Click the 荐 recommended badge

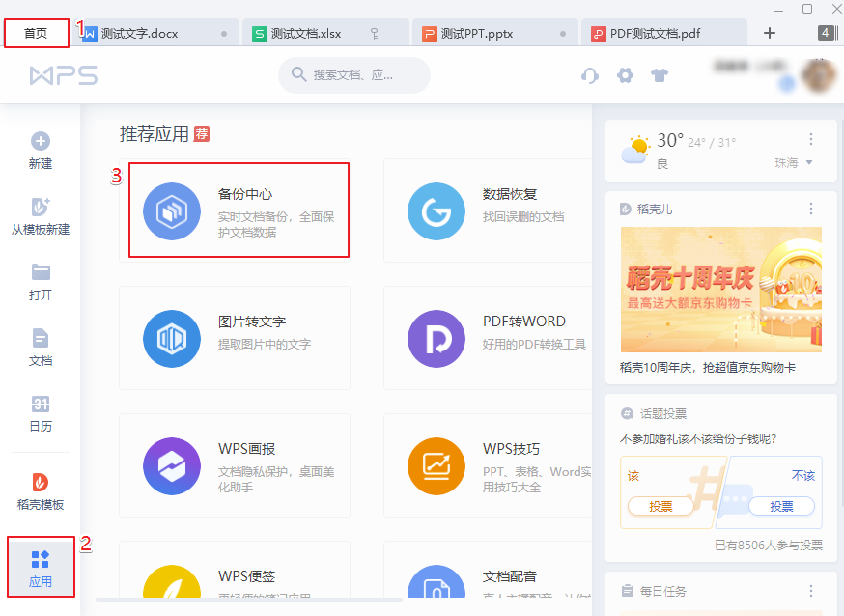coord(201,134)
